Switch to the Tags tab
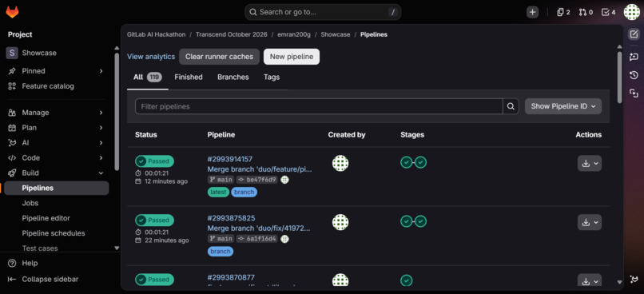 tap(272, 77)
